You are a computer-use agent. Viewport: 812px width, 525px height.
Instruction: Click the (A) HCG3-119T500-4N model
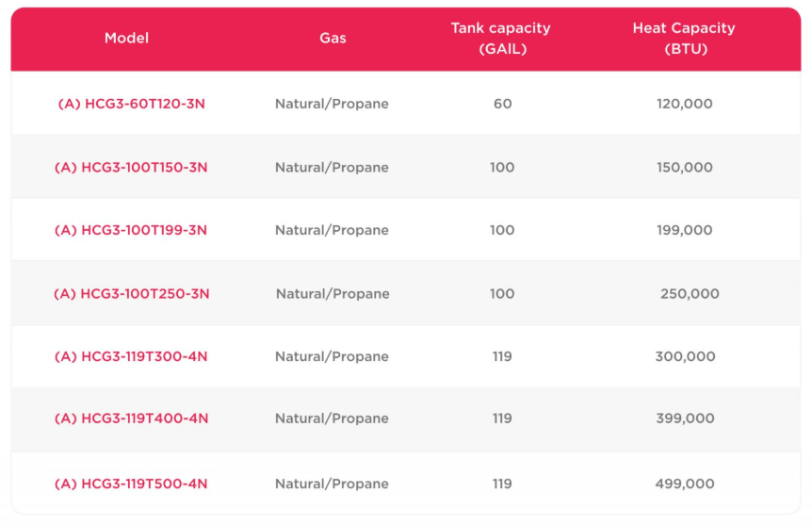131,484
